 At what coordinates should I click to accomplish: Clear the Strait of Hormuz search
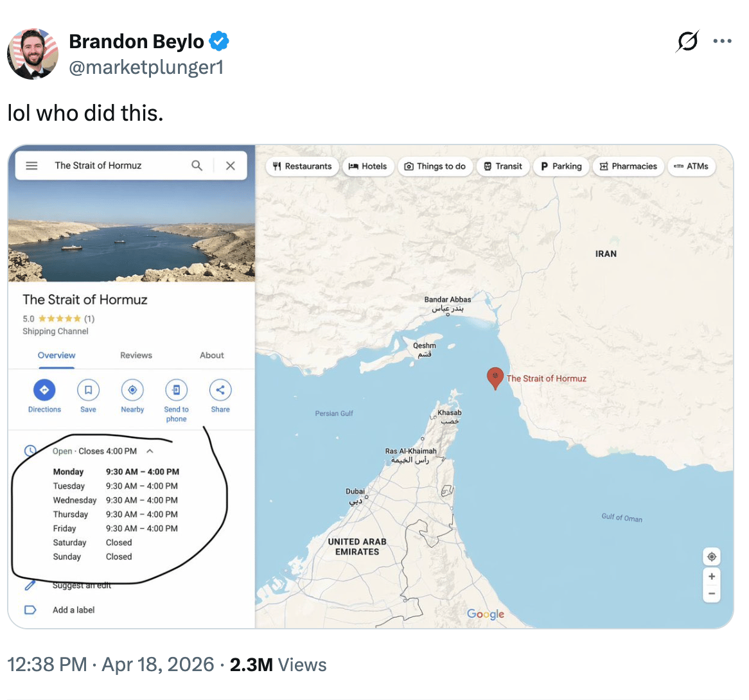point(231,166)
